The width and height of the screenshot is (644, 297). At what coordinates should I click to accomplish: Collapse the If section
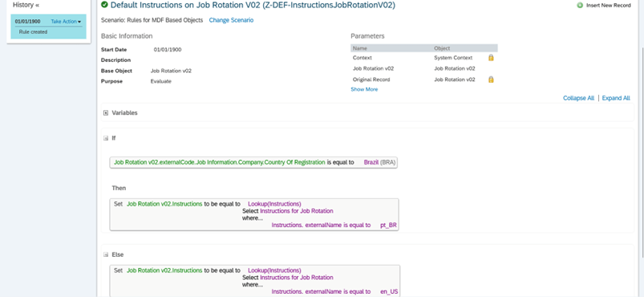[106, 138]
